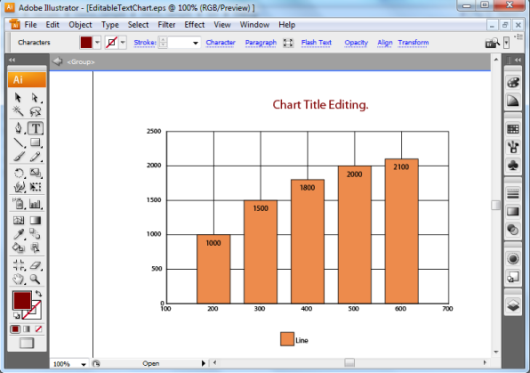530x373 pixels.
Task: Collapse the toolbox double-arrow
Action: tap(12, 60)
